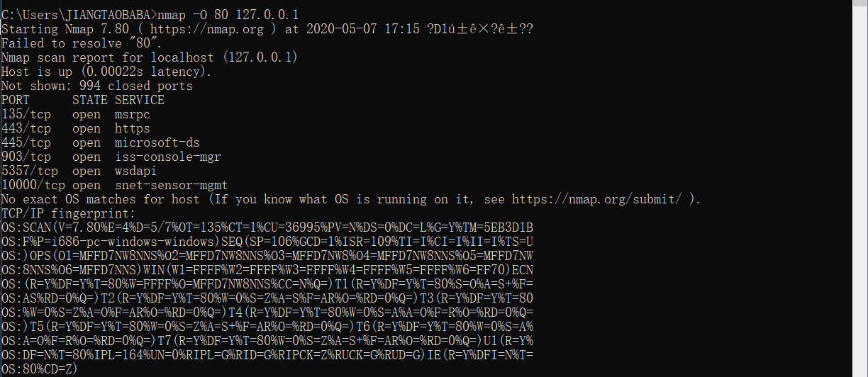Screen dimensions: 868x377
Task: Click the 445/tcp microsoft-ds entry
Action: pos(101,142)
